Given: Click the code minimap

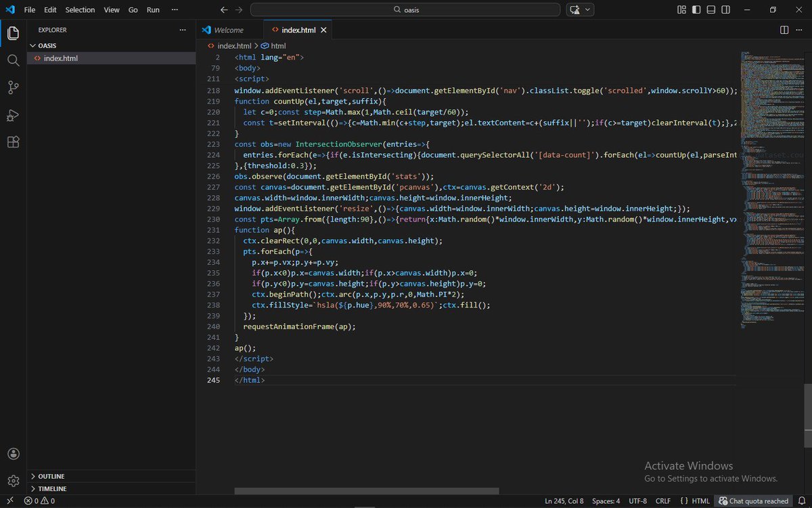Looking at the screenshot, I should [771, 190].
